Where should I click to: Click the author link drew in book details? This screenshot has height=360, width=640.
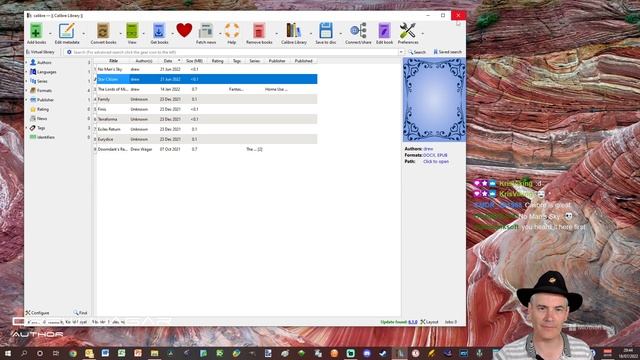pyautogui.click(x=428, y=149)
